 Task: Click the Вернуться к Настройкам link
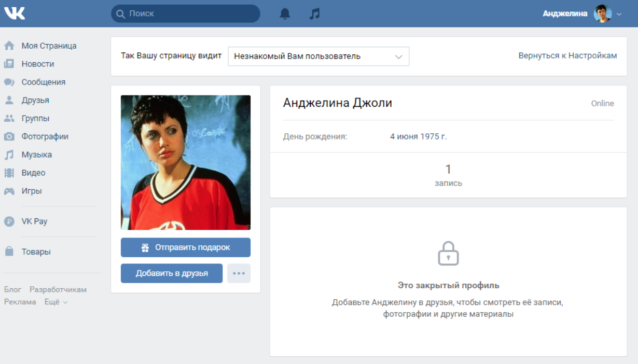click(567, 55)
